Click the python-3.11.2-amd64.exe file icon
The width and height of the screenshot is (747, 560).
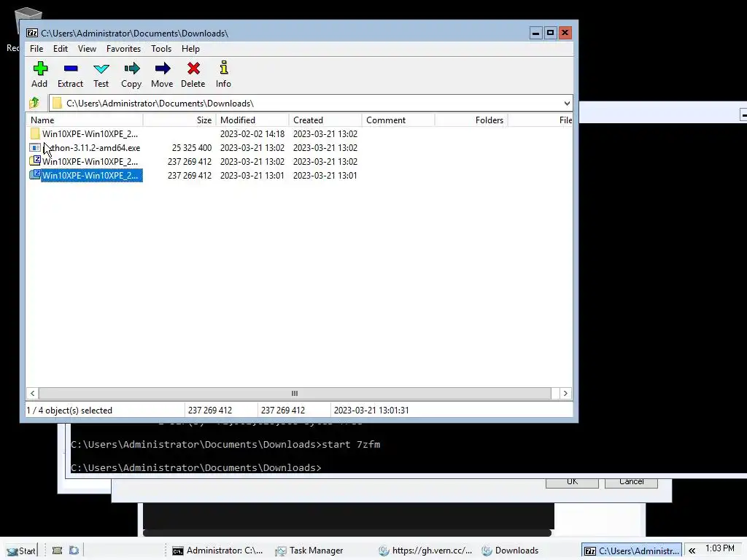(35, 147)
